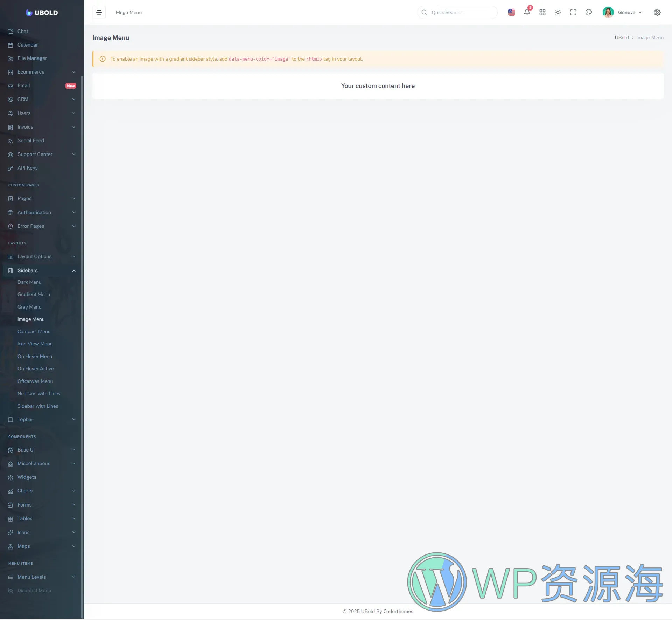Screen dimensions: 672x620
Task: Toggle sidebar with hamburger button
Action: [x=99, y=12]
